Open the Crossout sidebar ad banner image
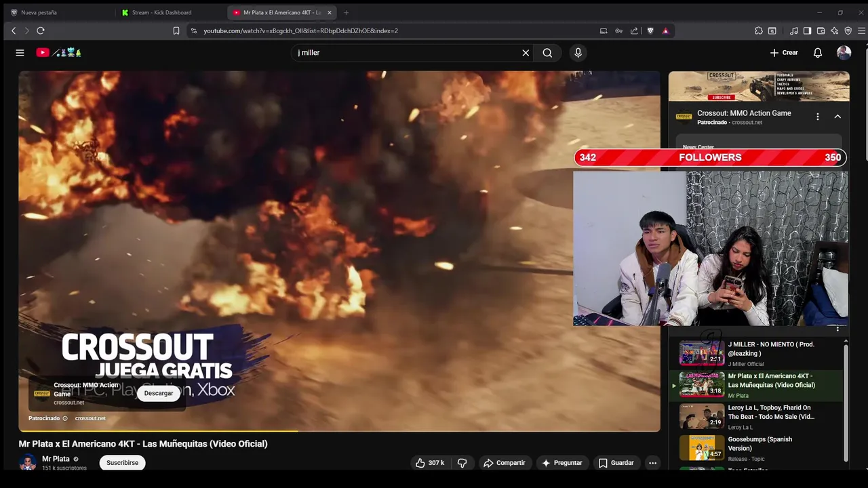This screenshot has height=488, width=868. pos(759,86)
